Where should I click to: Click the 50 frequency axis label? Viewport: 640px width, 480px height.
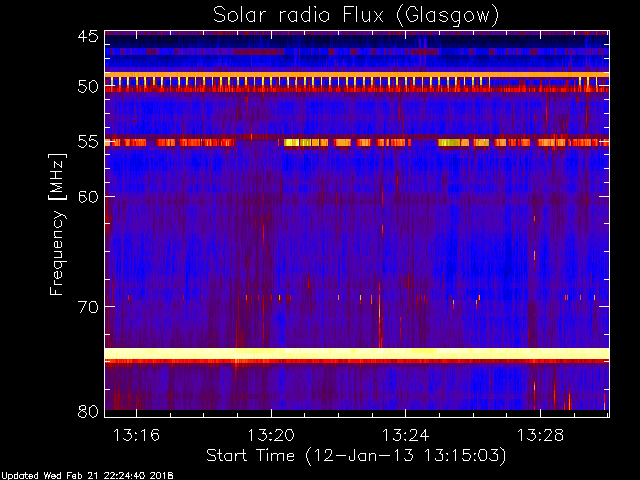pyautogui.click(x=88, y=87)
